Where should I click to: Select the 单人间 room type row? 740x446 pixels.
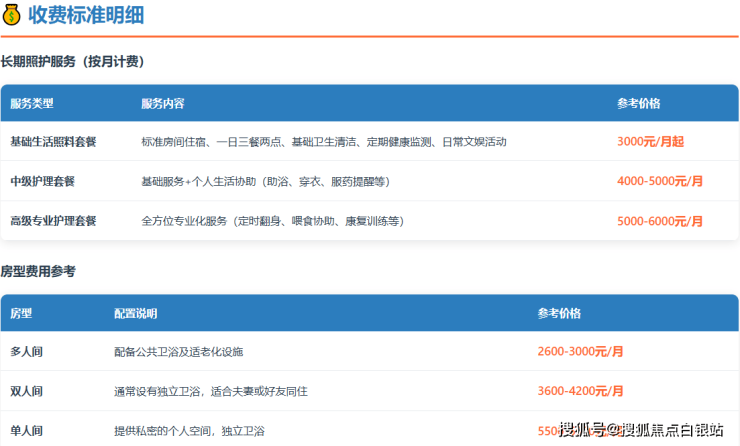coord(26,431)
